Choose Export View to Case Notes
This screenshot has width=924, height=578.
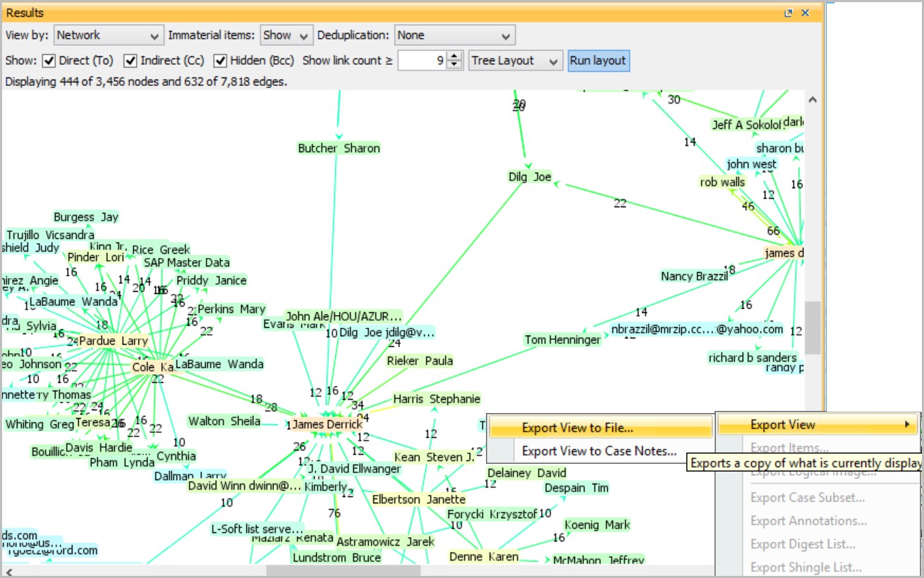point(600,451)
